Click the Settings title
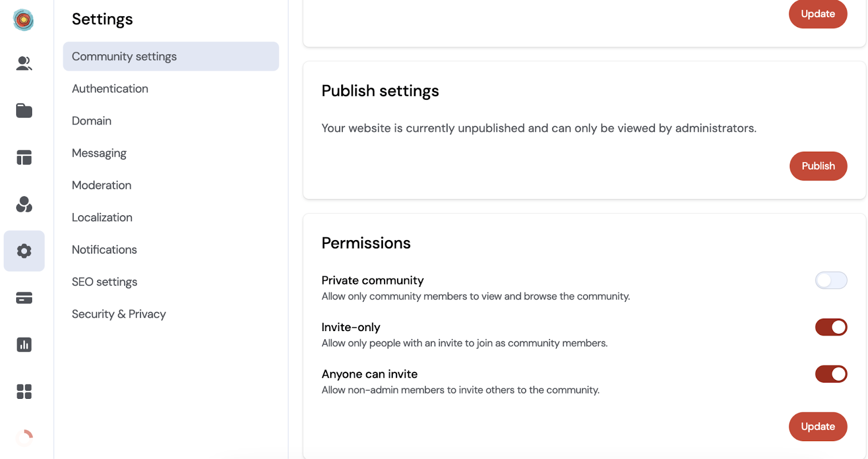Image resolution: width=868 pixels, height=459 pixels. click(x=103, y=20)
